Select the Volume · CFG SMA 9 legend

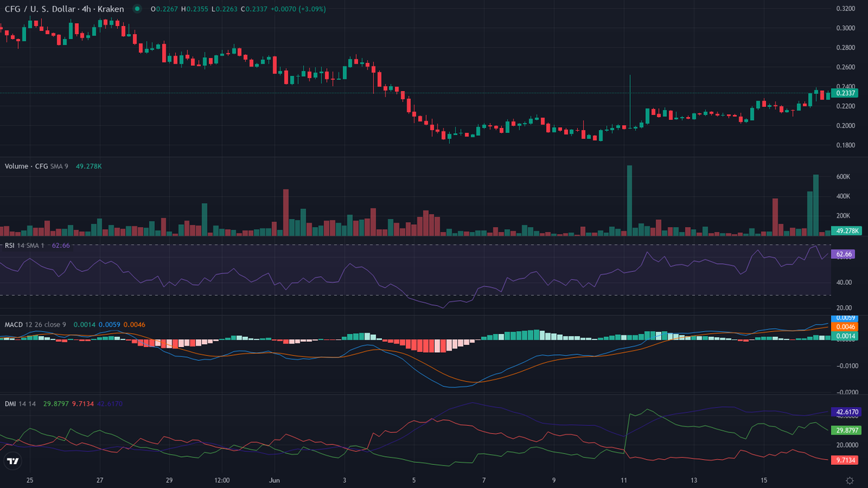pos(38,166)
